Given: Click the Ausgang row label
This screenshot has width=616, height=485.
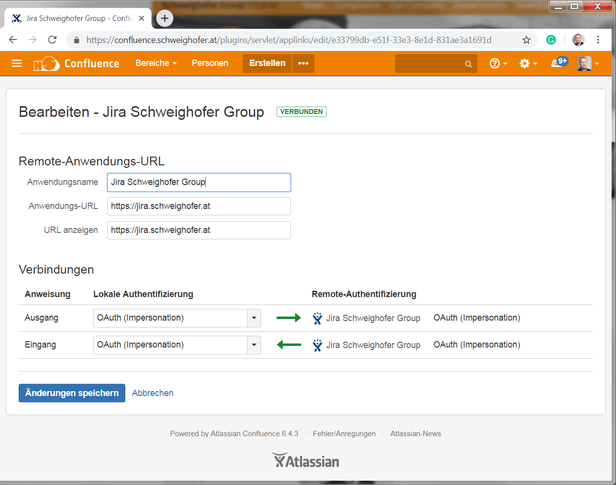Looking at the screenshot, I should coord(41,318).
